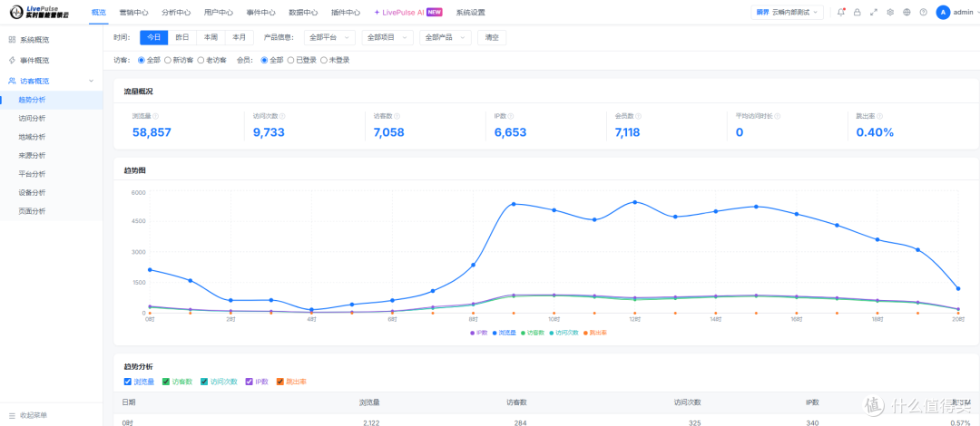Toggle 访客数 series in chart legend
This screenshot has height=426, width=980.
[534, 333]
